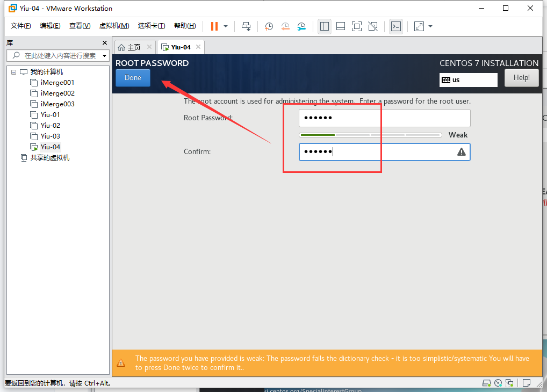Image resolution: width=547 pixels, height=392 pixels.
Task: Take a snapshot of the VM
Action: pos(269,26)
